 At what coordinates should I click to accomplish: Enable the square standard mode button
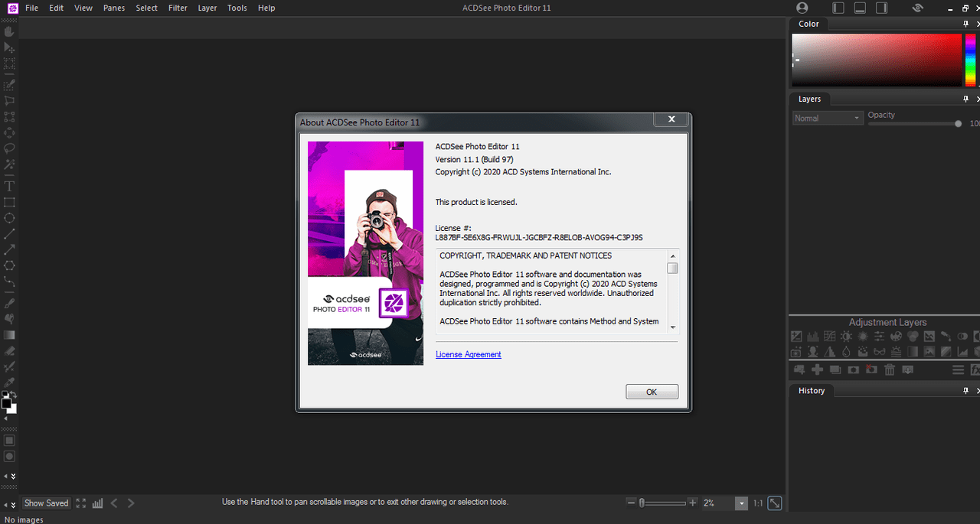(x=9, y=441)
